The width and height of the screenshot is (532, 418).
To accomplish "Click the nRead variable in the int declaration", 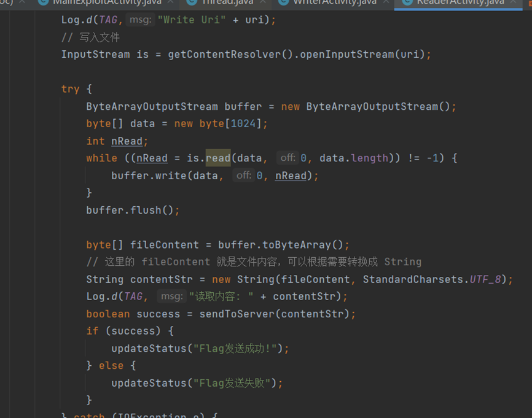I will pos(127,141).
